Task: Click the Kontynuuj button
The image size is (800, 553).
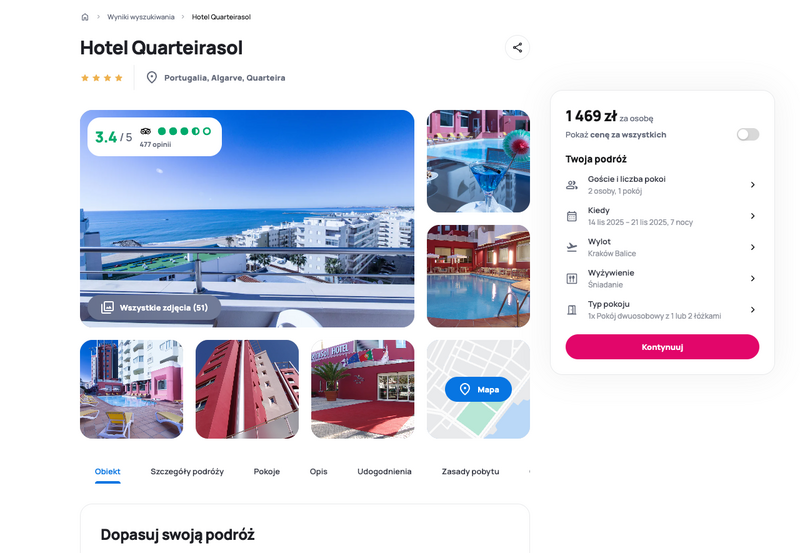Action: click(662, 347)
